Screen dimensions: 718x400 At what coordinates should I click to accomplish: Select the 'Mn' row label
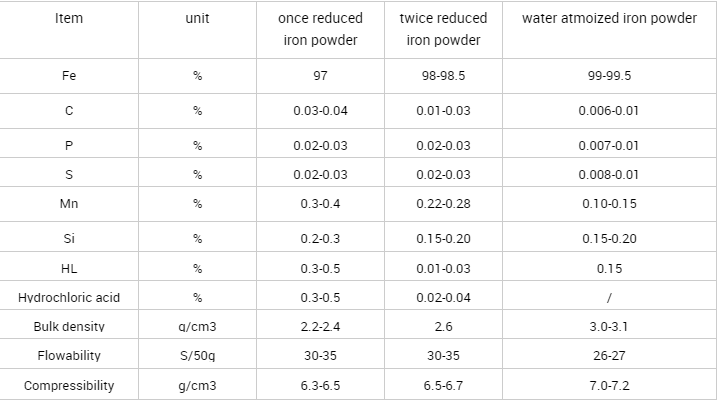click(69, 203)
